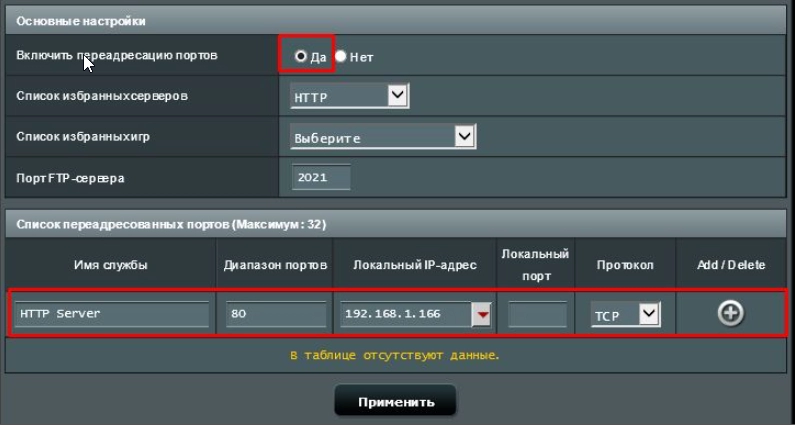Click the 'Протокол' column header

coord(625,265)
